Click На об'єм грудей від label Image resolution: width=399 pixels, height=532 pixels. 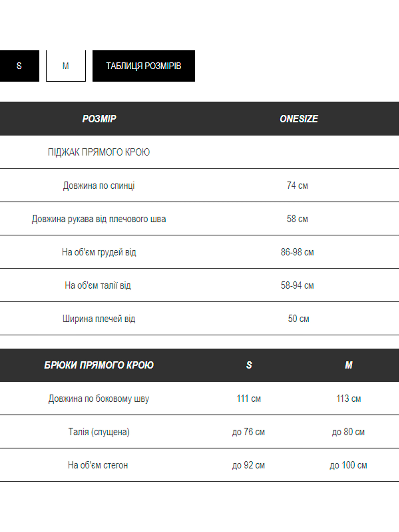pyautogui.click(x=99, y=252)
